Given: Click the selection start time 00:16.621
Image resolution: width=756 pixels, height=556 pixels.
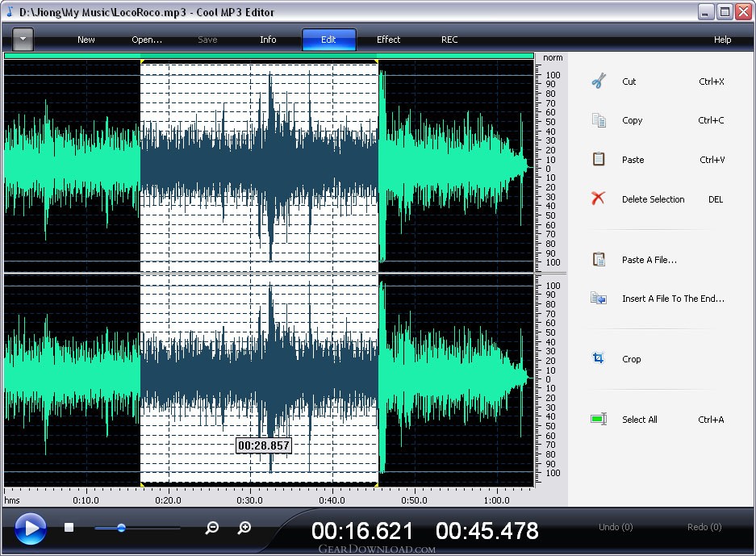Looking at the screenshot, I should coord(362,531).
